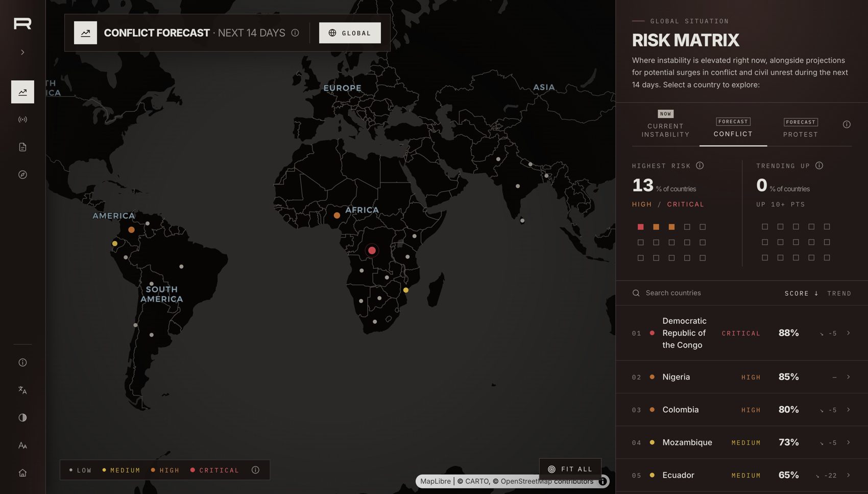The image size is (868, 494).
Task: Open the reports document icon
Action: click(x=22, y=147)
